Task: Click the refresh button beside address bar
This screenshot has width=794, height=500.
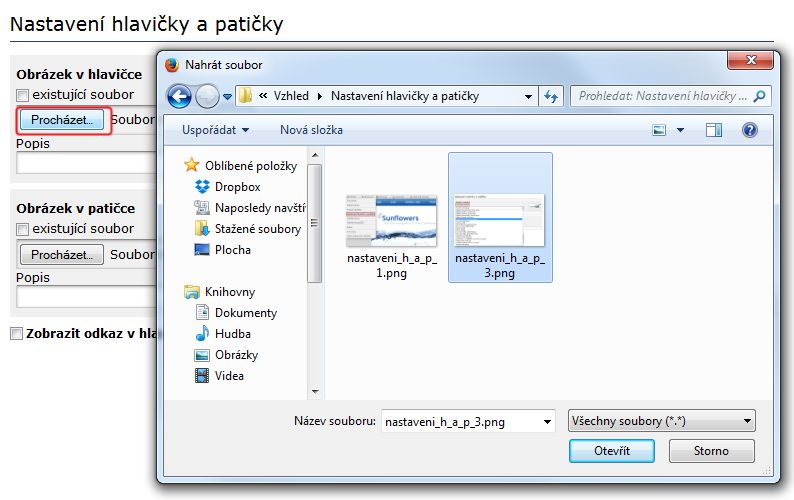Action: tap(551, 96)
